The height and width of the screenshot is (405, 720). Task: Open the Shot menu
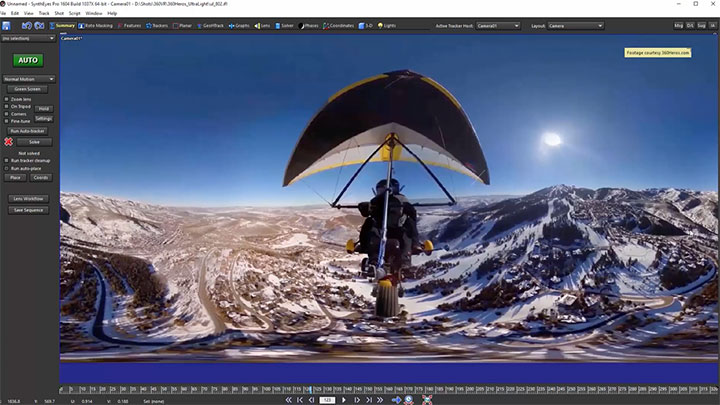point(59,13)
